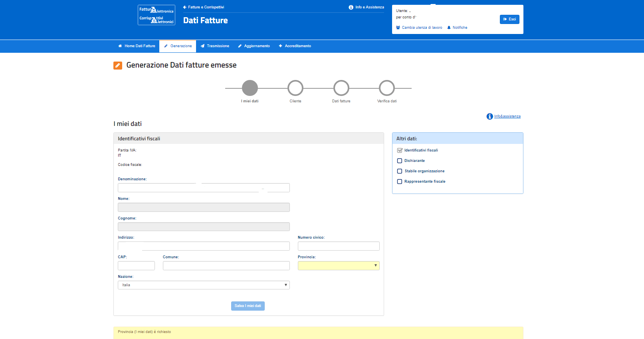The image size is (644, 339).
Task: Select the Cliente step circle
Action: coord(295,88)
